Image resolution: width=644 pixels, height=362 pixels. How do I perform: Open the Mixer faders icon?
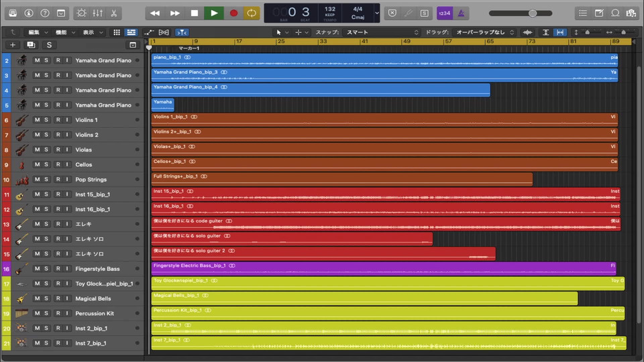point(98,13)
